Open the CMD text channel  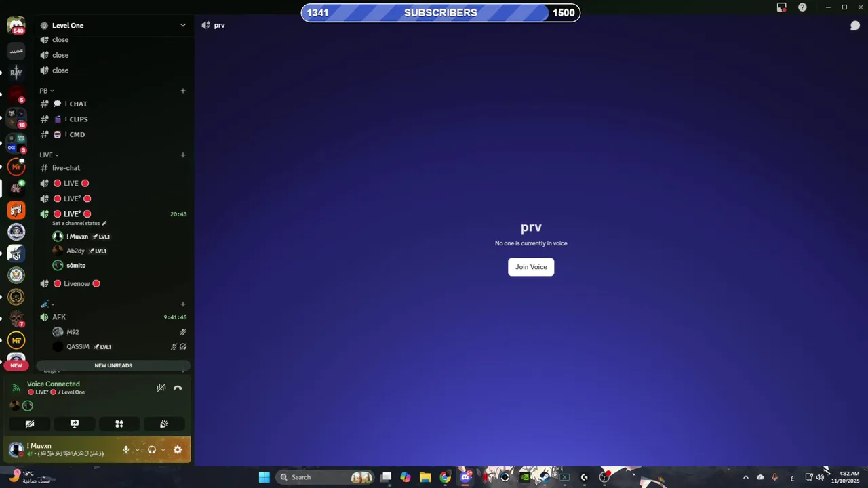[x=113, y=134]
